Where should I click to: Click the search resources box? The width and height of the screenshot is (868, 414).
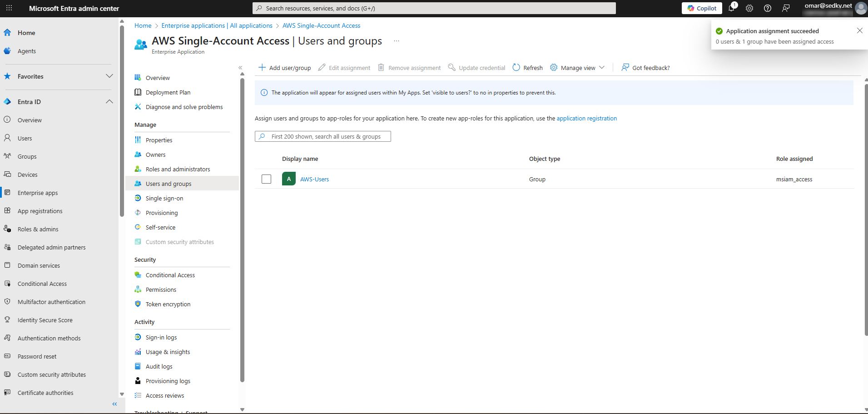pos(434,8)
